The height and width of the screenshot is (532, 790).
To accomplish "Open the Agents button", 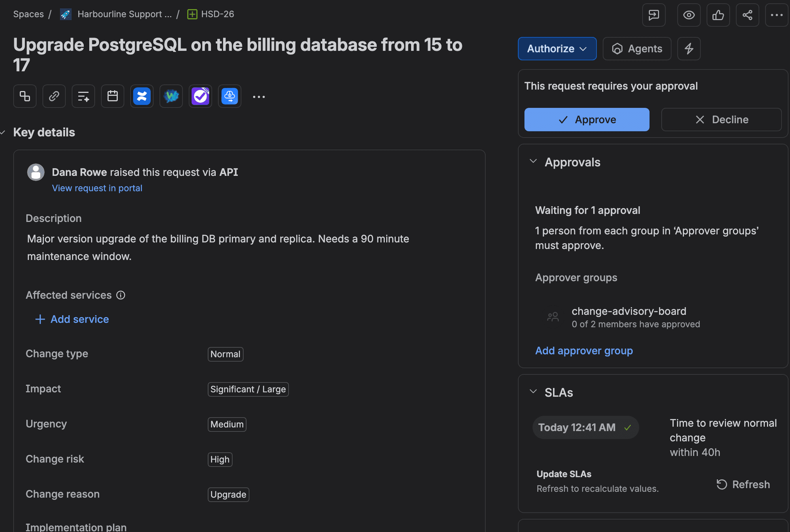I will pos(637,49).
